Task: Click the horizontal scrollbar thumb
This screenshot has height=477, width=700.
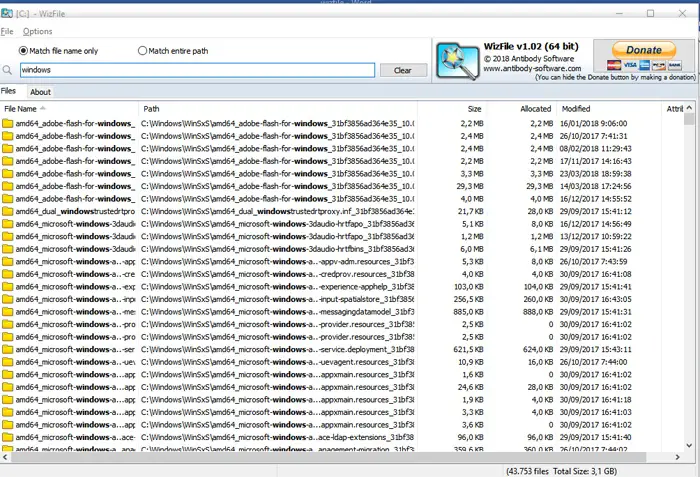Action: [x=329, y=457]
